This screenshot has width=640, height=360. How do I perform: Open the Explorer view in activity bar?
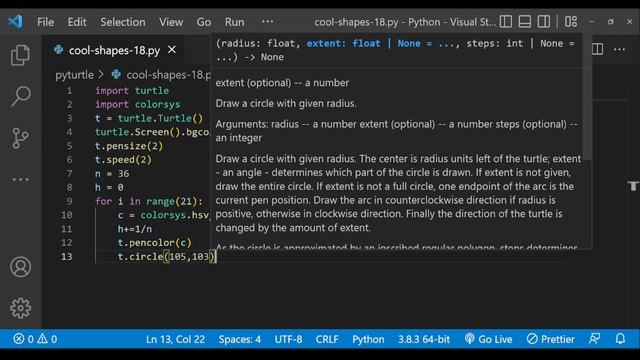pyautogui.click(x=20, y=55)
